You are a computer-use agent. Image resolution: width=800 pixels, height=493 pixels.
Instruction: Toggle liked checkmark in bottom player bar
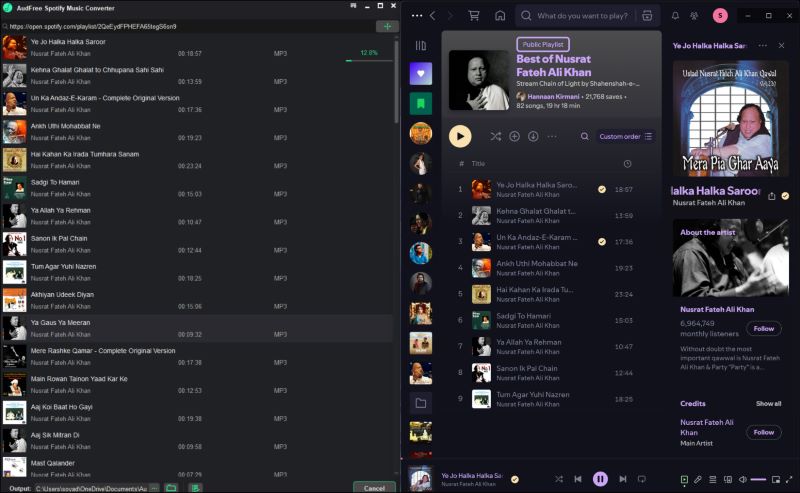pos(515,479)
